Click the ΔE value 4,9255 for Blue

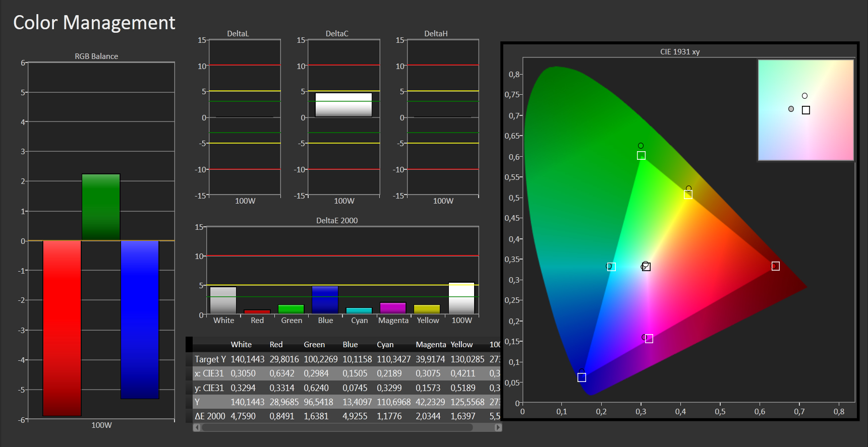point(355,416)
